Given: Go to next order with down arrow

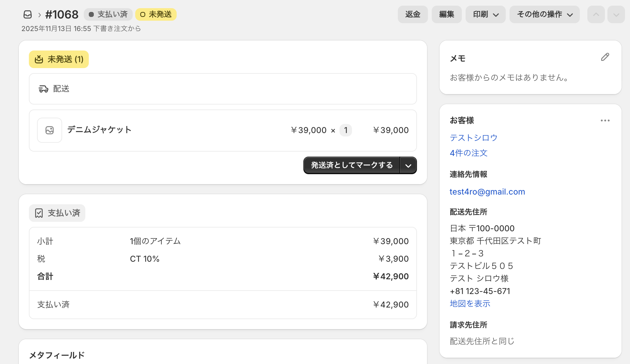Looking at the screenshot, I should point(616,14).
